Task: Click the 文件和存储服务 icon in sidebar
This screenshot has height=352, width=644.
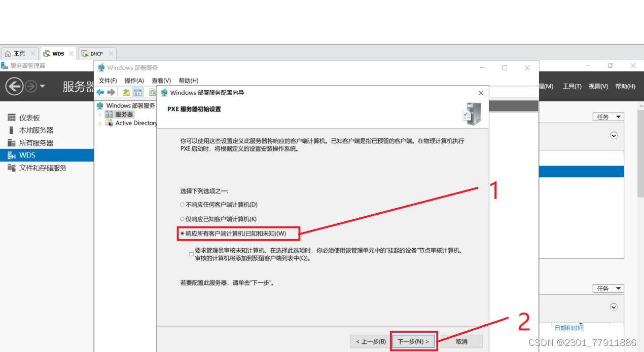Action: coord(11,168)
